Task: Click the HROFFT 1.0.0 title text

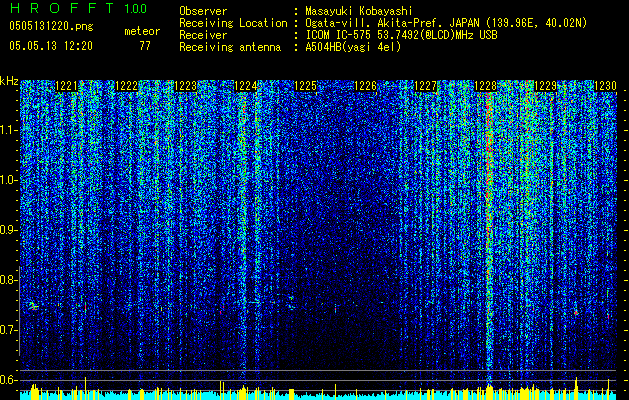Action: 78,8
